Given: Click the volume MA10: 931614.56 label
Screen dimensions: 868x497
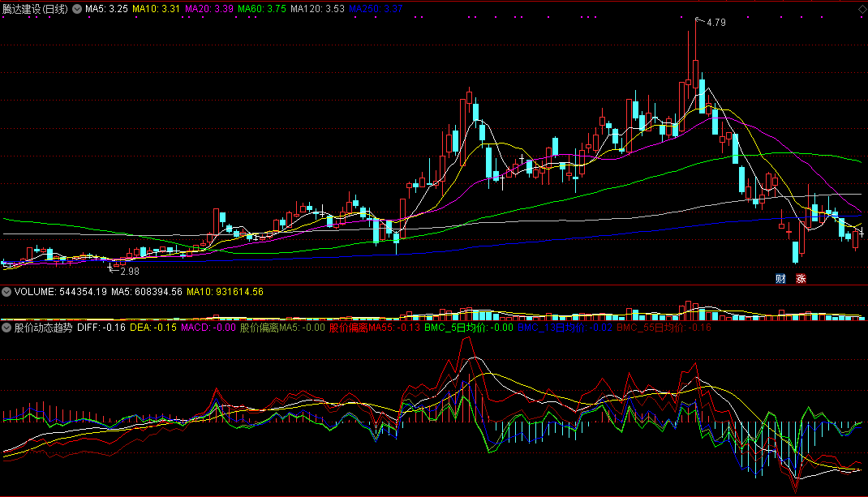Looking at the screenshot, I should tap(225, 292).
